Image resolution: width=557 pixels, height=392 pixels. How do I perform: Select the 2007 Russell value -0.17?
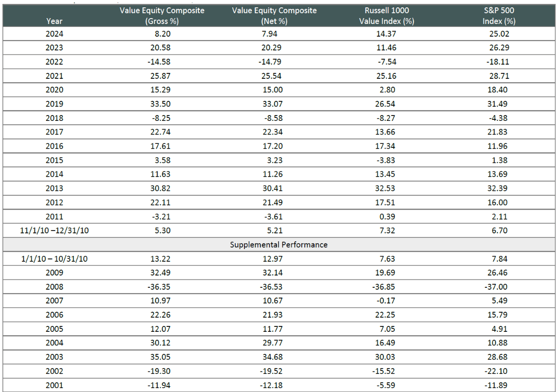click(386, 301)
